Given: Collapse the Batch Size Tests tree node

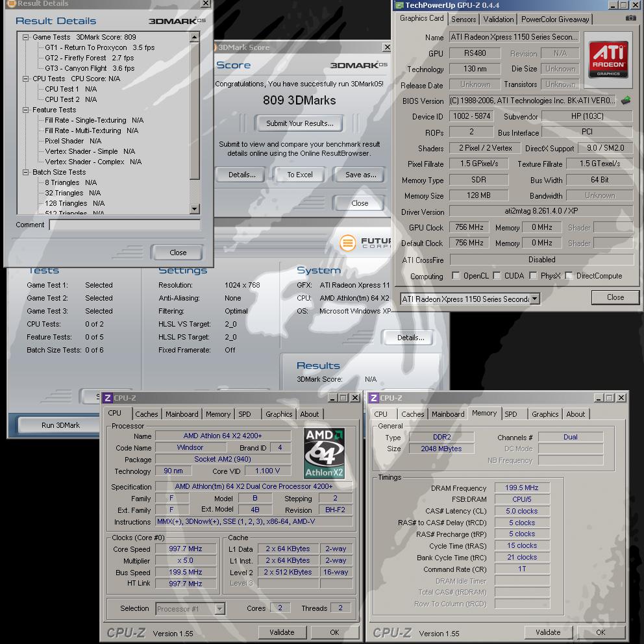Looking at the screenshot, I should pos(25,172).
